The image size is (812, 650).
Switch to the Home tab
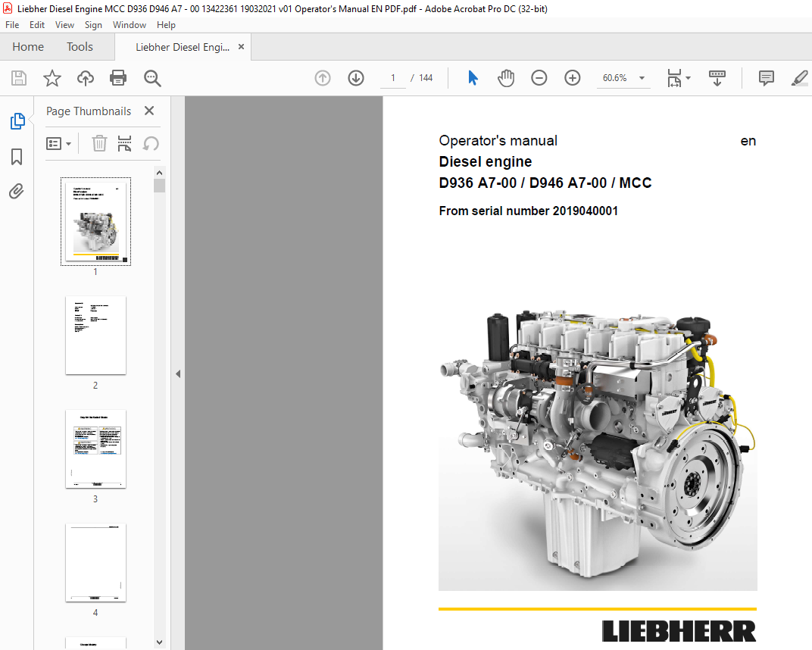click(28, 47)
